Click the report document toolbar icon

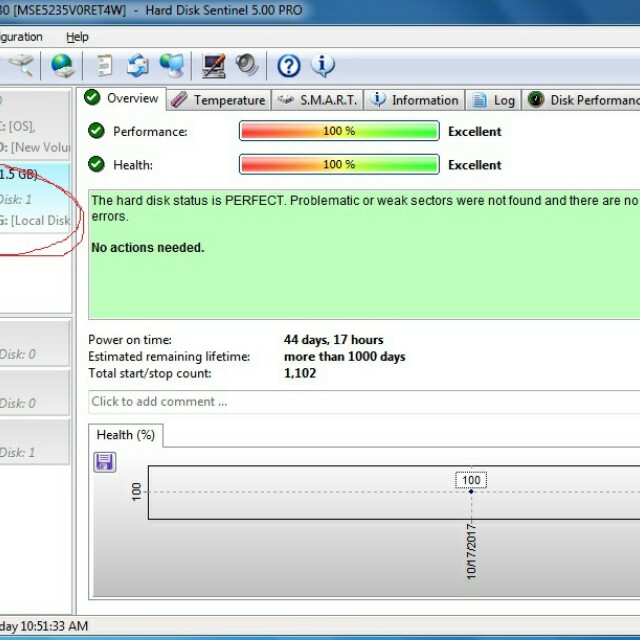point(104,66)
